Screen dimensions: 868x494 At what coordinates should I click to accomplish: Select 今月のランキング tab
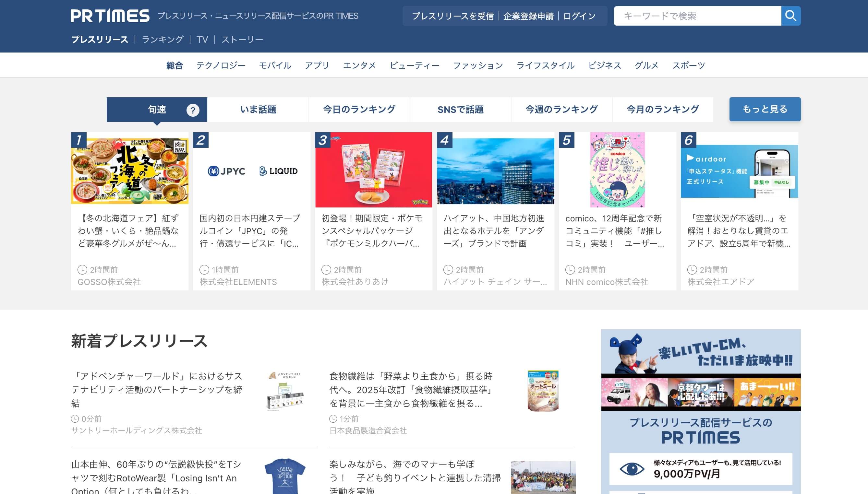(663, 110)
